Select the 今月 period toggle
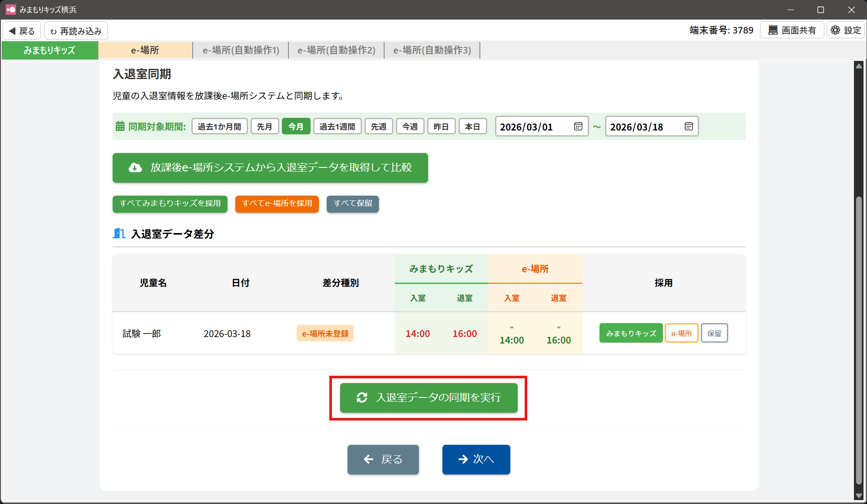The image size is (867, 504). pos(296,127)
